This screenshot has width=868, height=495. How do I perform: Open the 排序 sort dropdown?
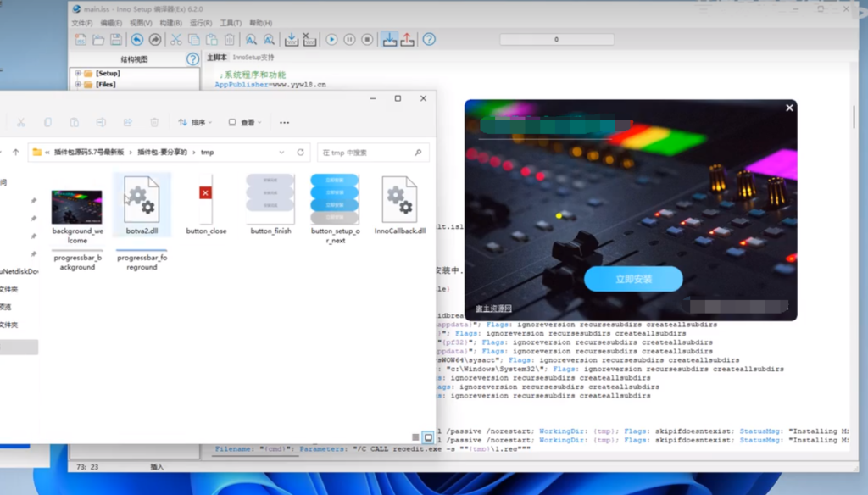click(195, 123)
